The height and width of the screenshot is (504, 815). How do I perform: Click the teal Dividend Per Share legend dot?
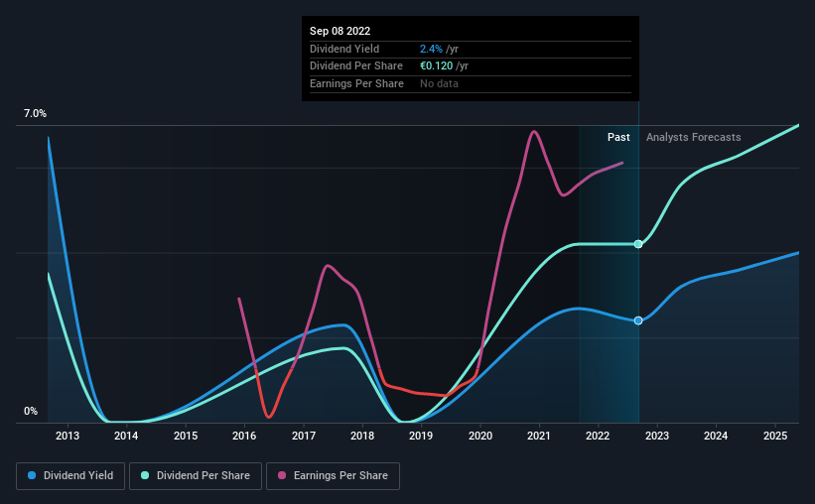point(145,475)
